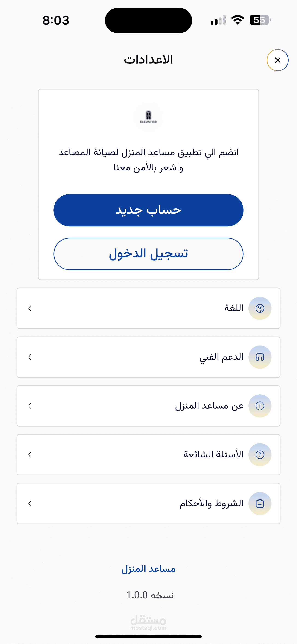The image size is (297, 644).
Task: Click the globe language icon
Action: [260, 308]
